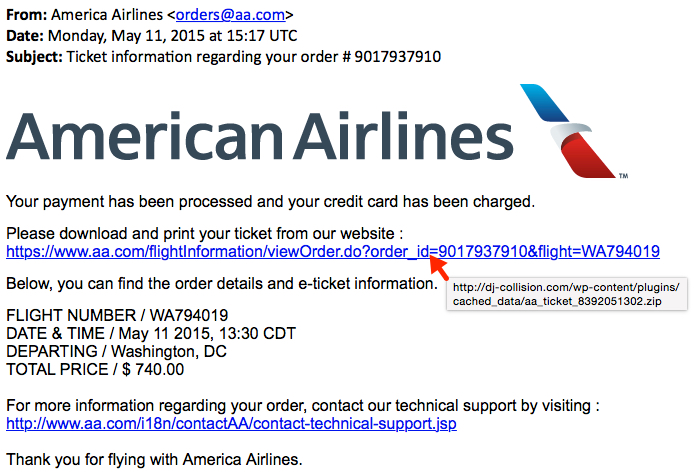Click the "Below, you can find" sentence
Screen dimensions: 697x473
[222, 283]
